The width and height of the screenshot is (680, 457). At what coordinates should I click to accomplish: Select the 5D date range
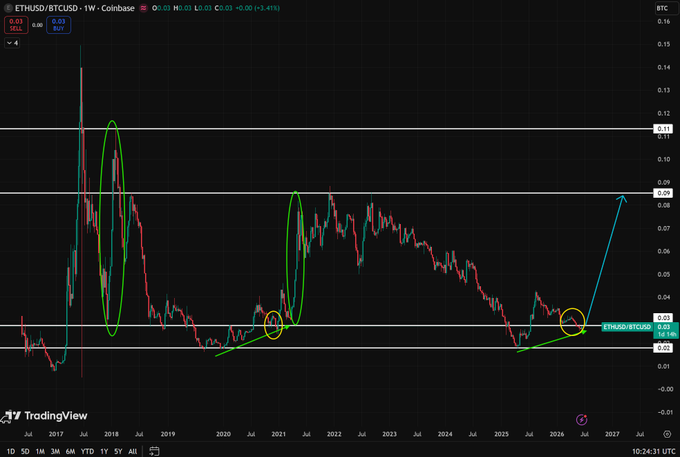tap(25, 451)
